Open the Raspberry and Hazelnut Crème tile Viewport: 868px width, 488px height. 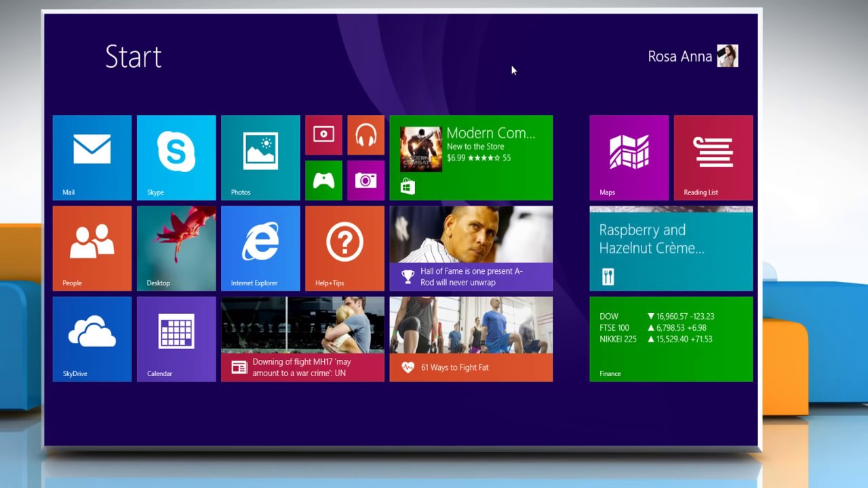click(671, 249)
